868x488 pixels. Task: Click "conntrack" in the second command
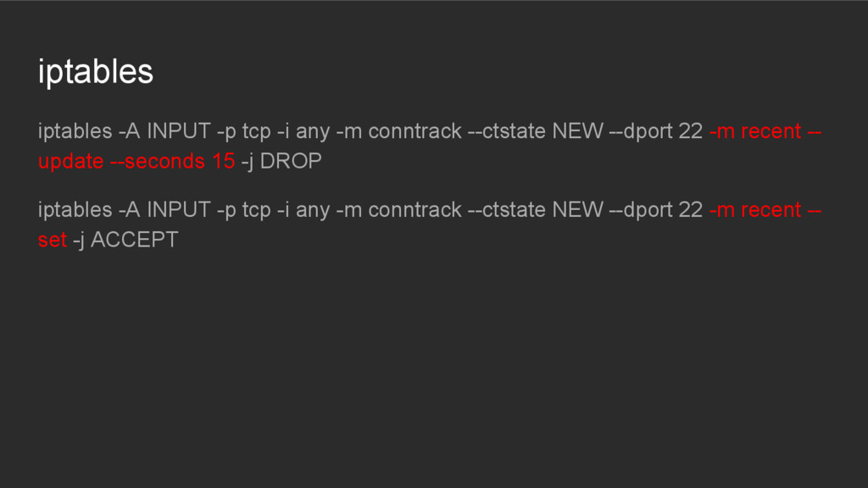pos(415,210)
